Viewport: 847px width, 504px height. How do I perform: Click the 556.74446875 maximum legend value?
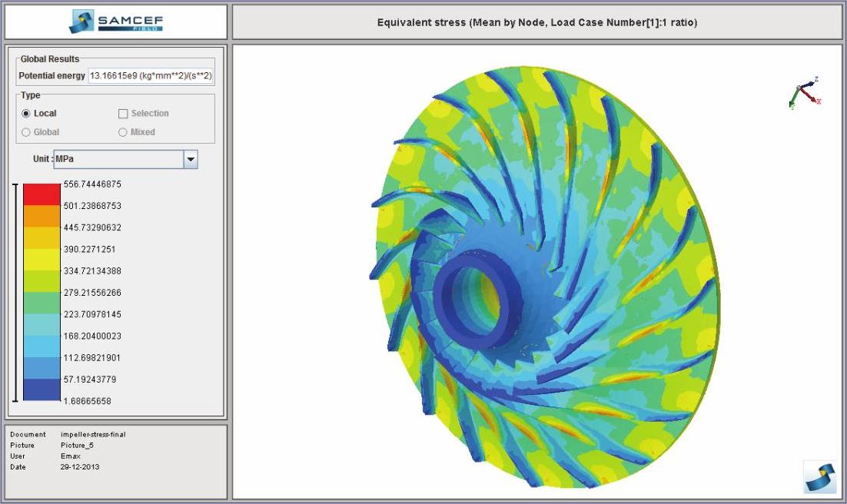tap(91, 184)
